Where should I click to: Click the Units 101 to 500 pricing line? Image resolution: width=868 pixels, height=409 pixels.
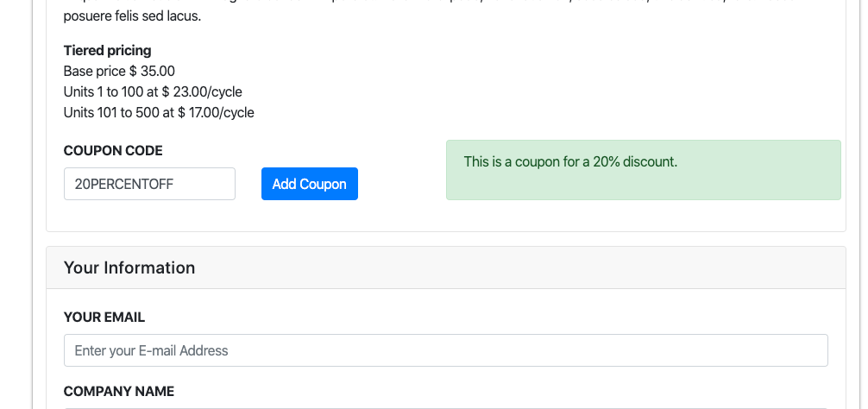point(159,113)
